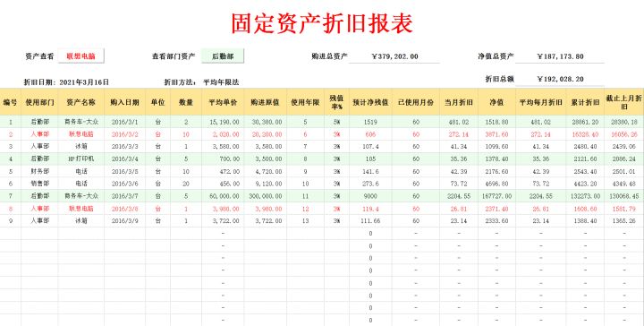Click the net value cell 167727.00
Viewport: 644px width, 326px height.
pos(496,196)
